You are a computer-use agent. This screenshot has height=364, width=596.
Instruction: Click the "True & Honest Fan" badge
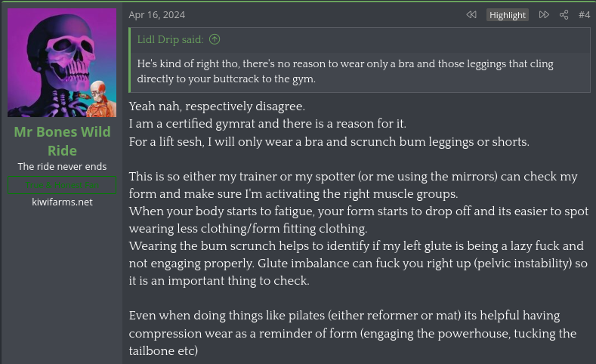pyautogui.click(x=62, y=186)
